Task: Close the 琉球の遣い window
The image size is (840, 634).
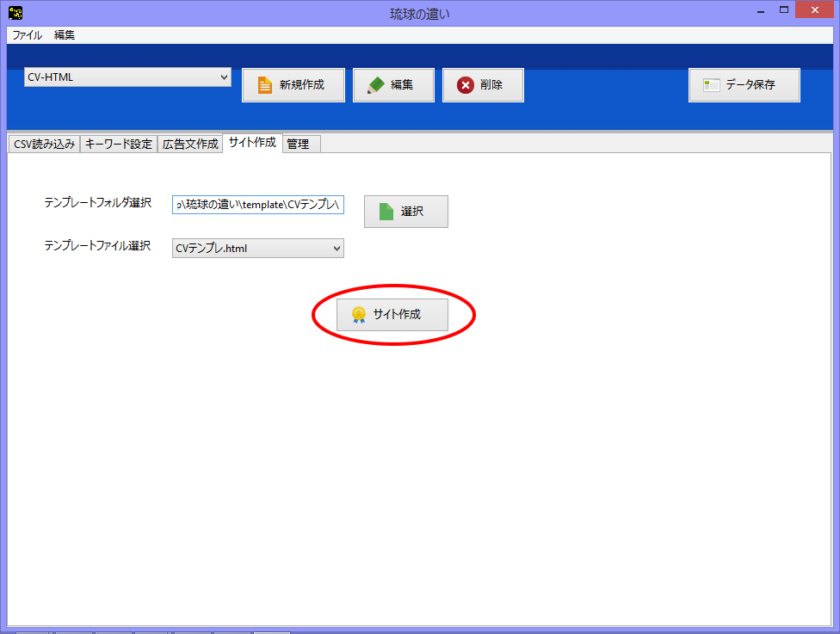Action: [814, 10]
